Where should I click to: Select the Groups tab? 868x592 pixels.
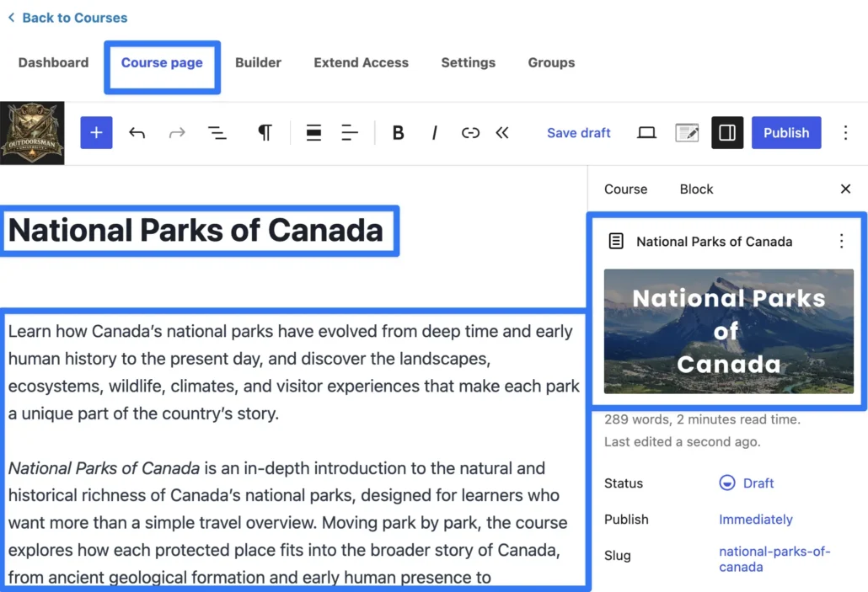pos(551,62)
